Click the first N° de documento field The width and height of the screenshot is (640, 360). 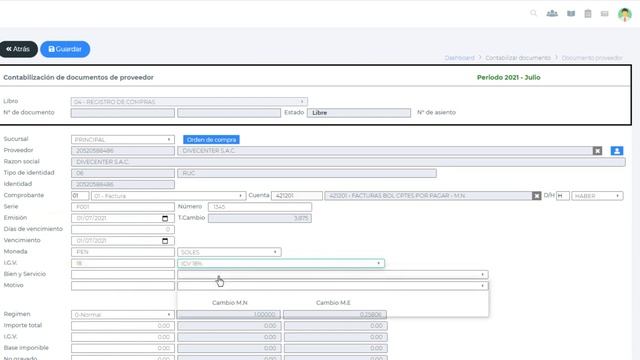[x=122, y=113]
